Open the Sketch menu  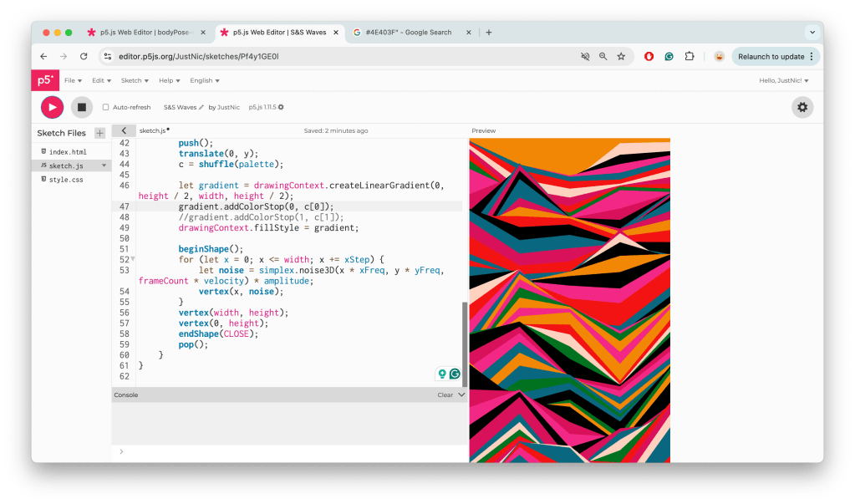135,81
